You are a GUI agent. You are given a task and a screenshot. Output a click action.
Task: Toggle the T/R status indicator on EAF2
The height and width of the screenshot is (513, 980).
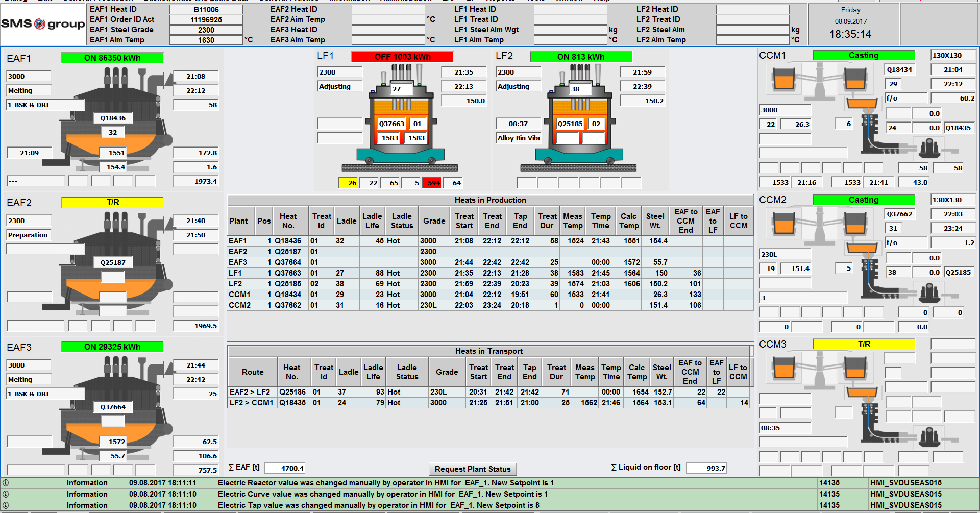tap(112, 202)
